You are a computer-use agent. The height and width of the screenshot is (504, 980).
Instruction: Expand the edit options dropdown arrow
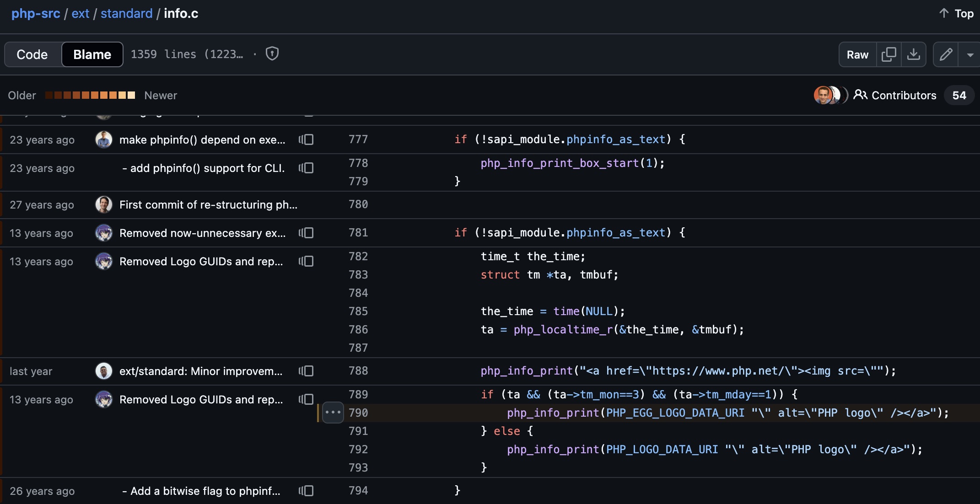(969, 54)
